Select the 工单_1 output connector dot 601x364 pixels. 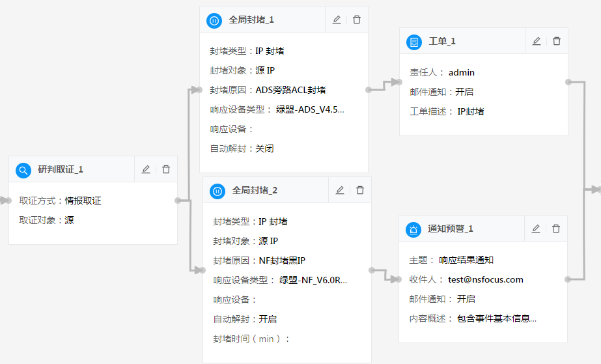(x=568, y=82)
